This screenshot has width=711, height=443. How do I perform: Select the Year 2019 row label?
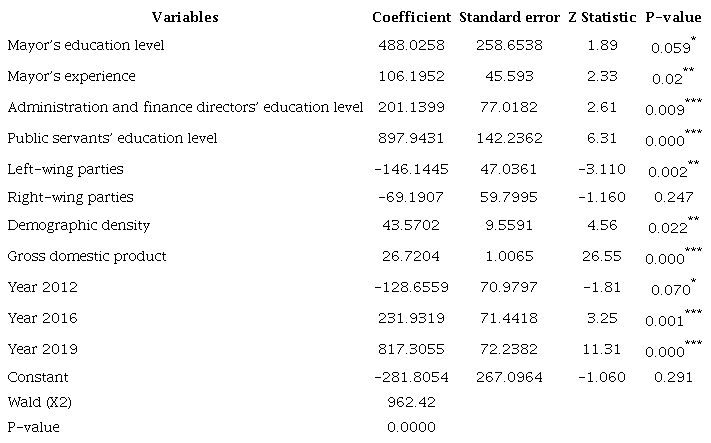[42, 349]
